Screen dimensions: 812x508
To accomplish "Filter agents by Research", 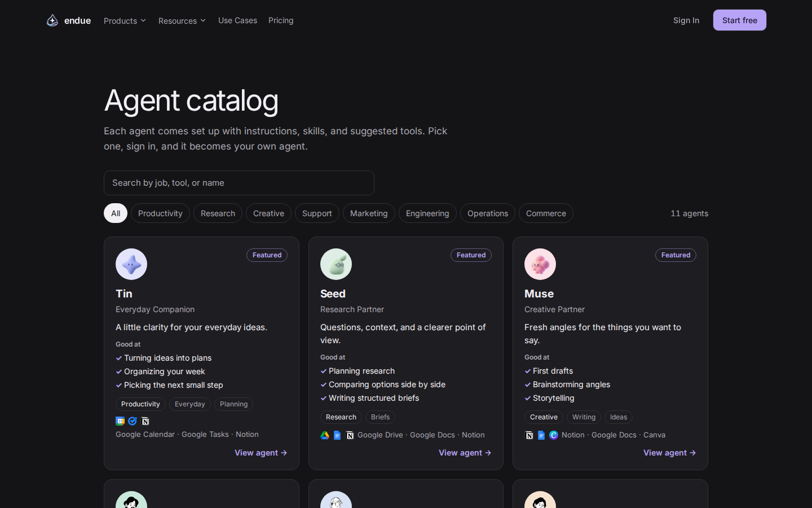I will tap(218, 213).
